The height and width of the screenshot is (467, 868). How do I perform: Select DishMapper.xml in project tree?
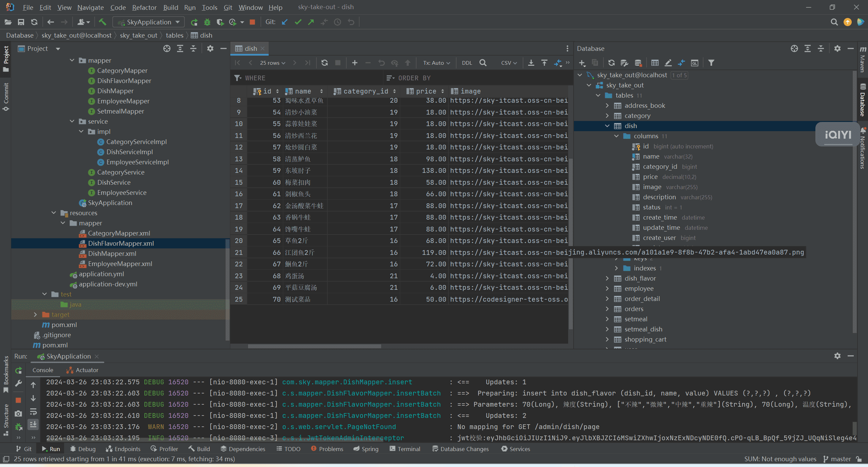(112, 254)
